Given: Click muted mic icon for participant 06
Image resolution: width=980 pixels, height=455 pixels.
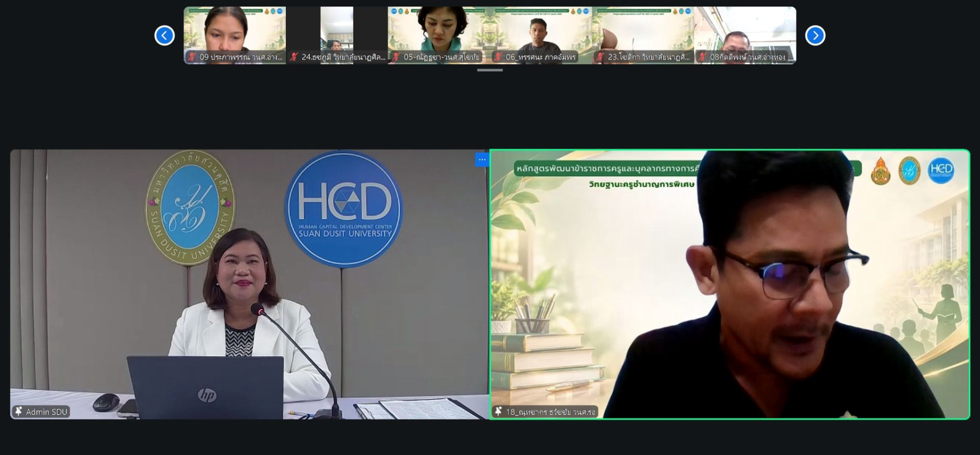Looking at the screenshot, I should point(498,57).
